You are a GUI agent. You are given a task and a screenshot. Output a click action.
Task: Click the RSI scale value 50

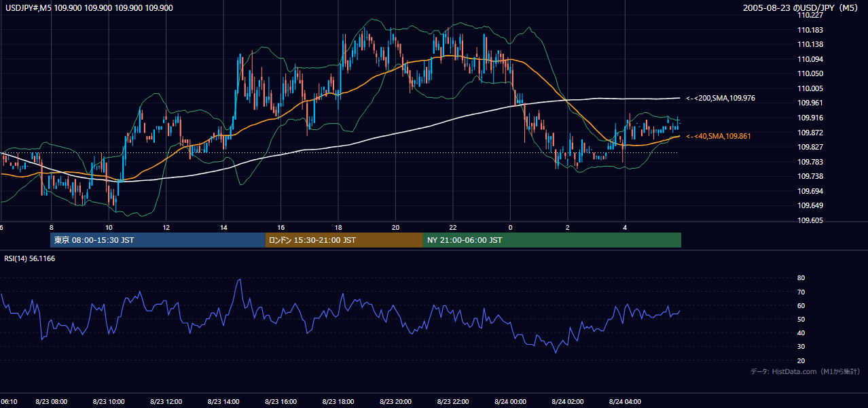[801, 319]
